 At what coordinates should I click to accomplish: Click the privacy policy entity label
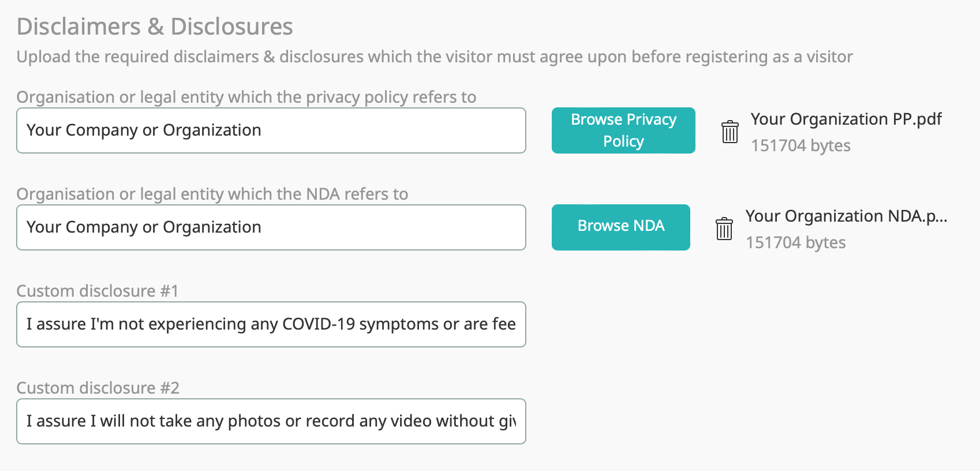pos(246,97)
